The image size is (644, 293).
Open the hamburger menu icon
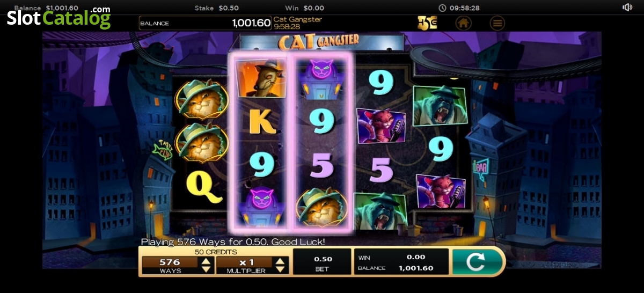pyautogui.click(x=497, y=23)
